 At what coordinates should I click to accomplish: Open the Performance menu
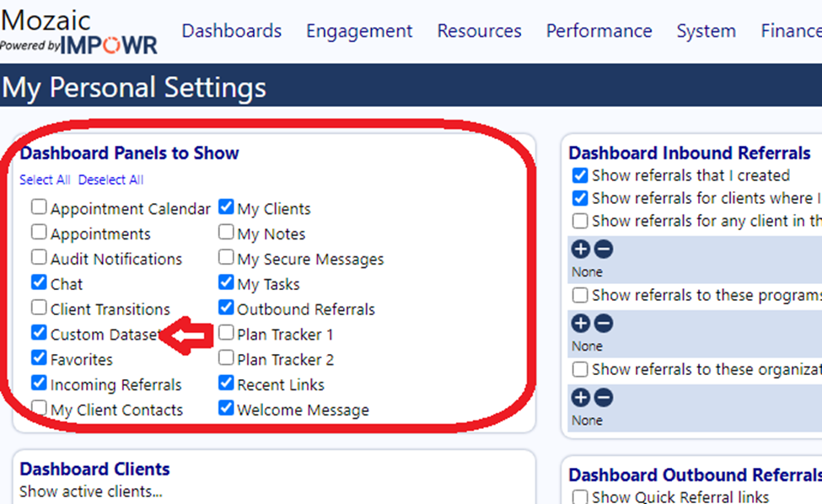pyautogui.click(x=599, y=31)
